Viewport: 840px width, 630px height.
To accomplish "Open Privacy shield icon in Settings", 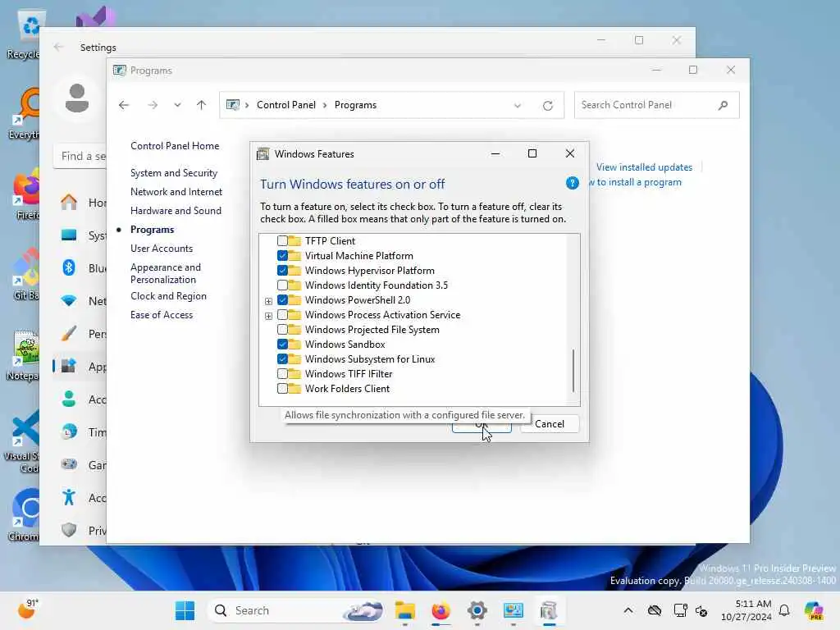I will coord(69,531).
